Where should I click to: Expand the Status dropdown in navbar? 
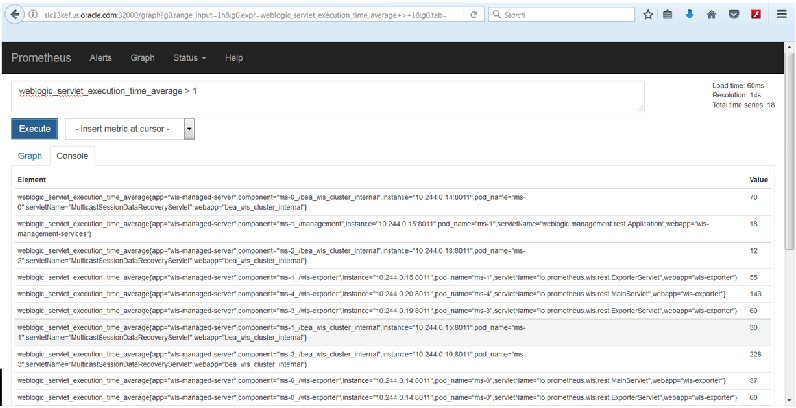(190, 58)
